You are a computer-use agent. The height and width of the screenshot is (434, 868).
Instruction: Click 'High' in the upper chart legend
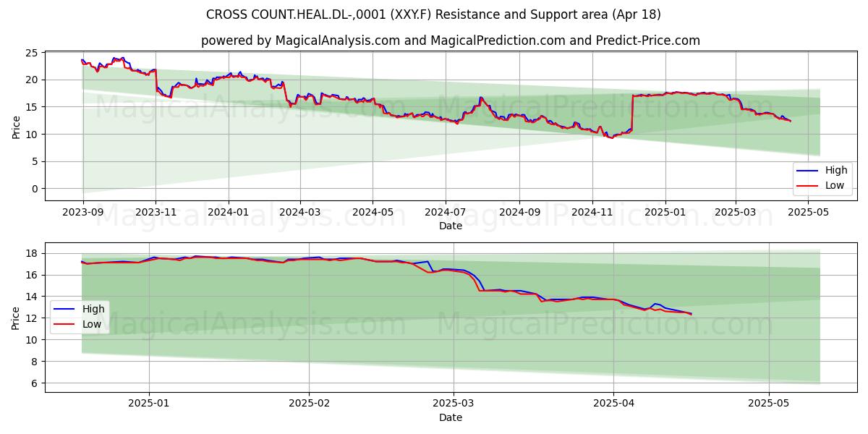tap(836, 171)
